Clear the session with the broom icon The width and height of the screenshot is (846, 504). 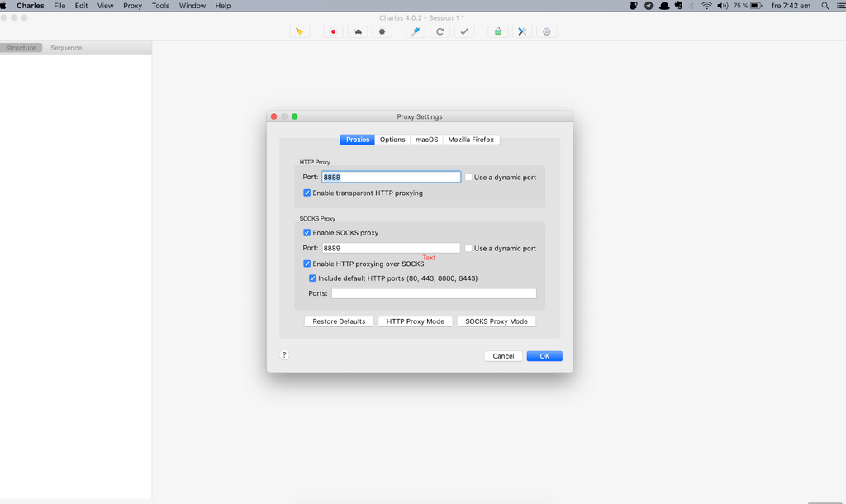pos(299,32)
